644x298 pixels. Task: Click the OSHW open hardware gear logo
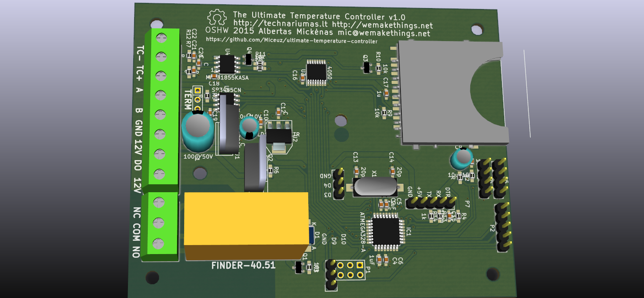point(217,17)
